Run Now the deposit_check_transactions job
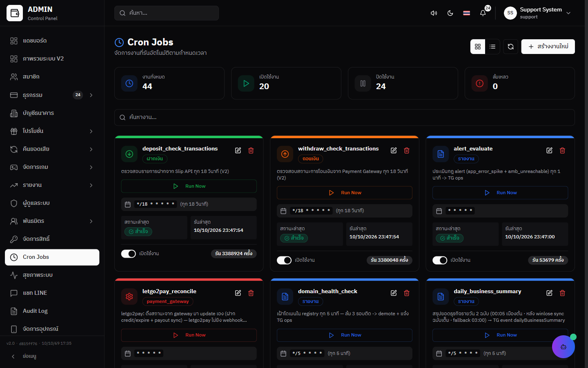588x368 pixels. (189, 186)
